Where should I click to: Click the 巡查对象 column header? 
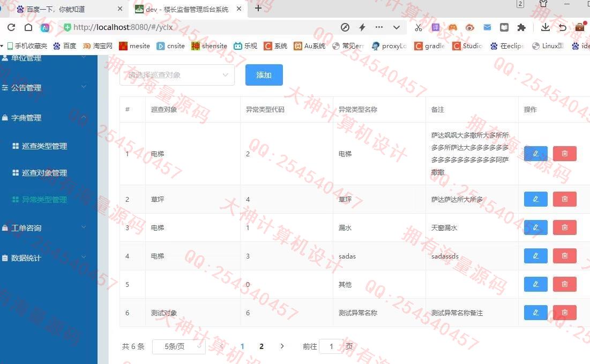pos(163,109)
